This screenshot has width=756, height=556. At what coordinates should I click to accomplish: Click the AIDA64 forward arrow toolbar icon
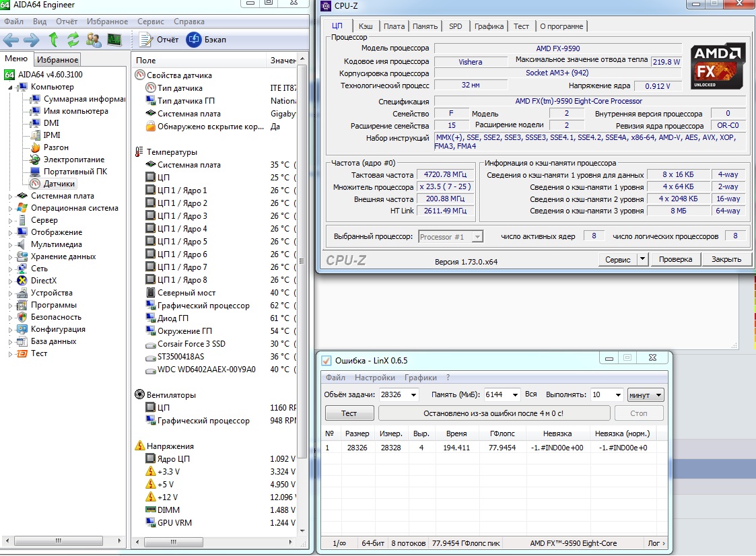(x=32, y=40)
